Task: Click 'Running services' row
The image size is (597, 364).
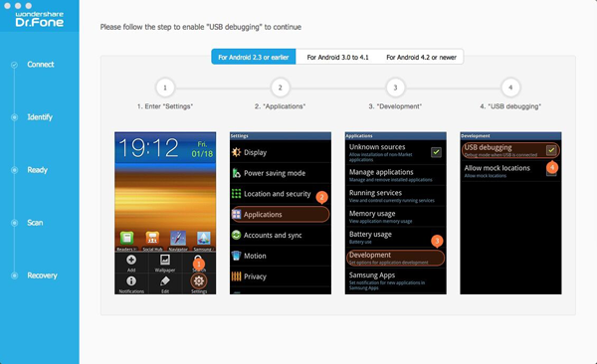Action: click(396, 196)
